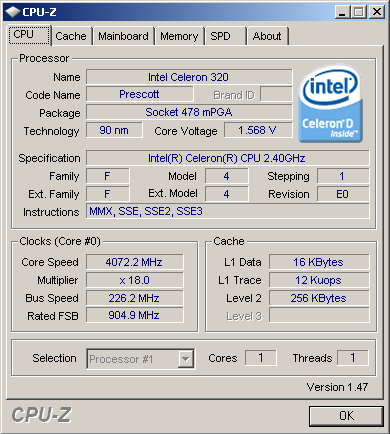
Task: Open the Mainboard tab
Action: [123, 36]
